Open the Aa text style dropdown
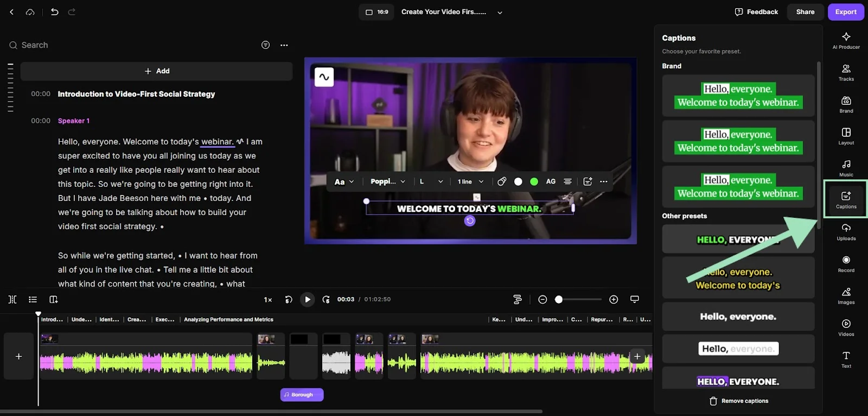The image size is (868, 416). coord(344,181)
